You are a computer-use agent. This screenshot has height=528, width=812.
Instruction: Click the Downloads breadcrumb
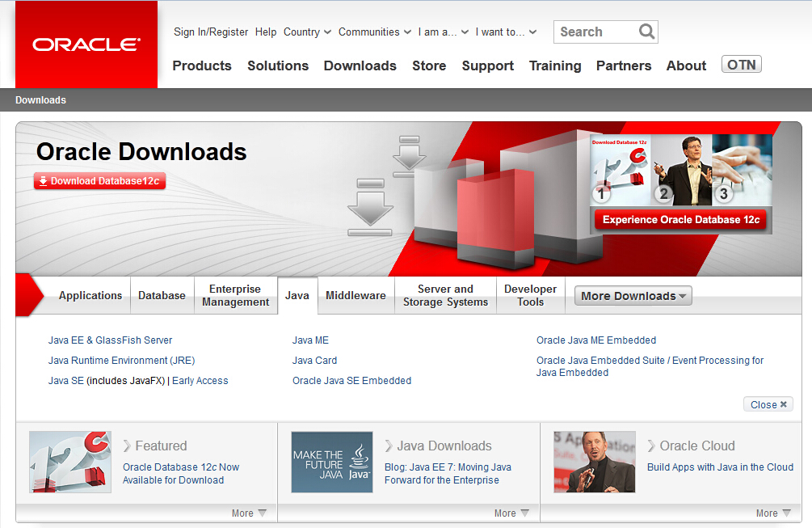tap(41, 100)
